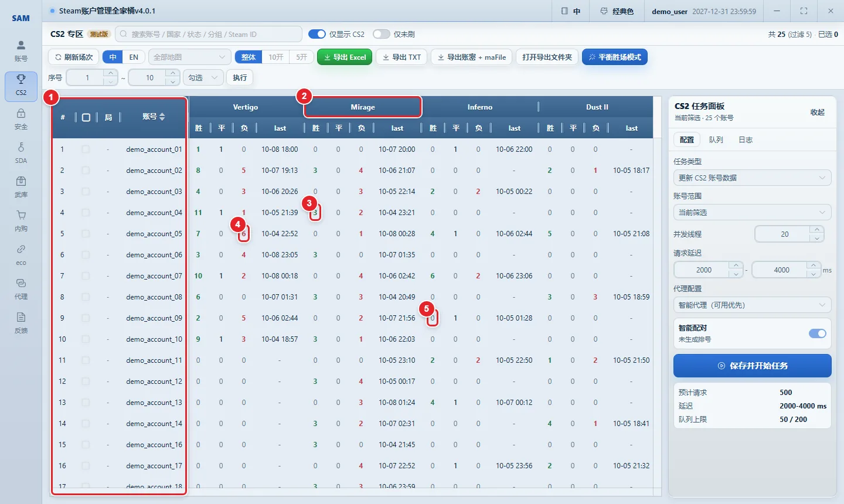The height and width of the screenshot is (504, 844).
Task: Select the CS2 trophy sidebar icon
Action: [x=21, y=86]
